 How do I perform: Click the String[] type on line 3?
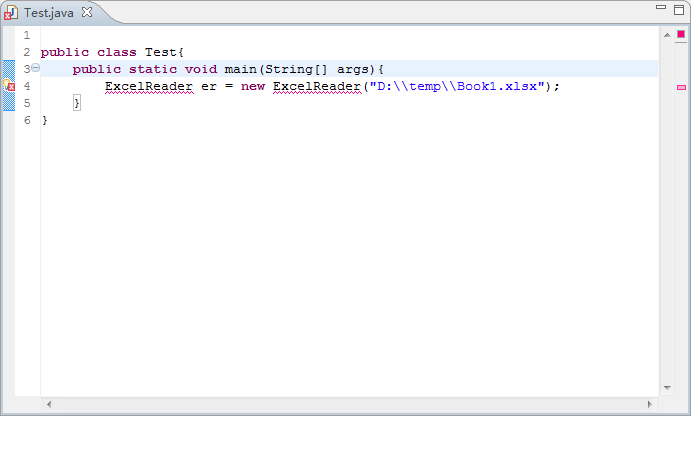coord(296,70)
